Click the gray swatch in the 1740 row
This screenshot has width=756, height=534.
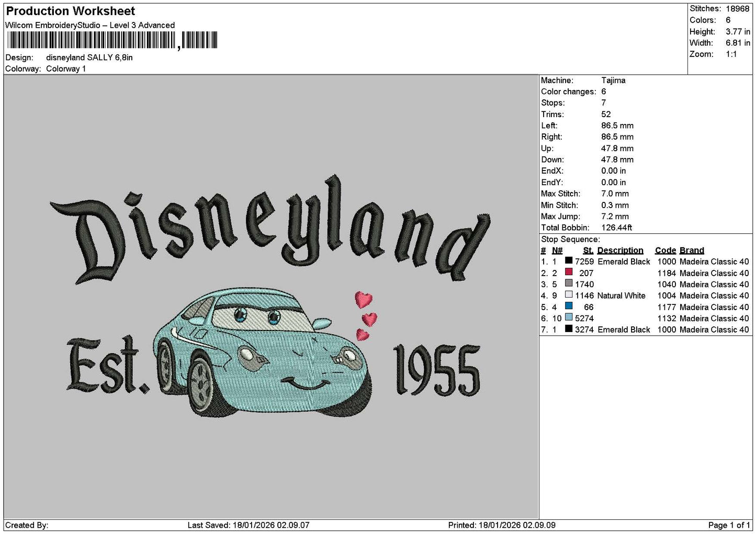click(x=569, y=283)
